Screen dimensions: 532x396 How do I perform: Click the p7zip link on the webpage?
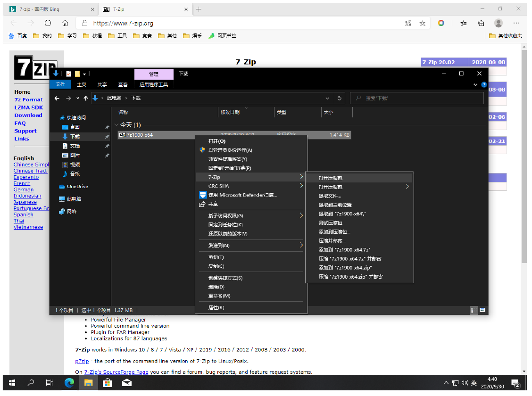pyautogui.click(x=82, y=361)
